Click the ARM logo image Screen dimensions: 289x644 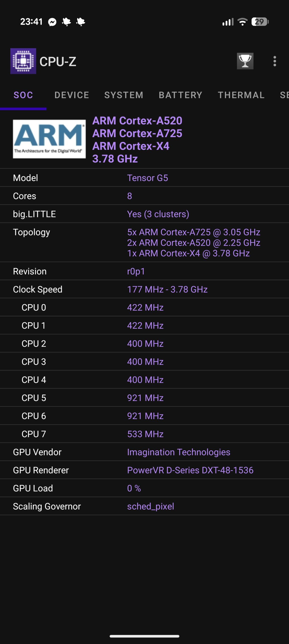pos(49,139)
